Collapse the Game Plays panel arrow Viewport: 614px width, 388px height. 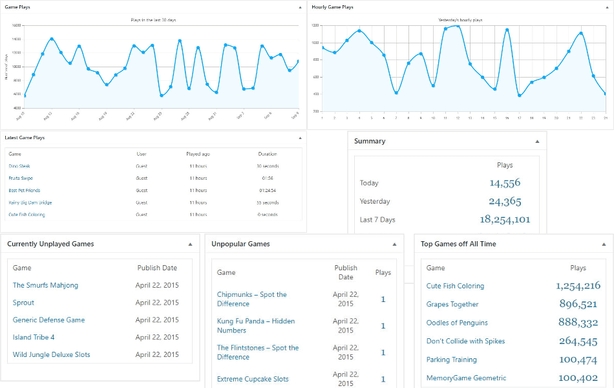pos(300,7)
